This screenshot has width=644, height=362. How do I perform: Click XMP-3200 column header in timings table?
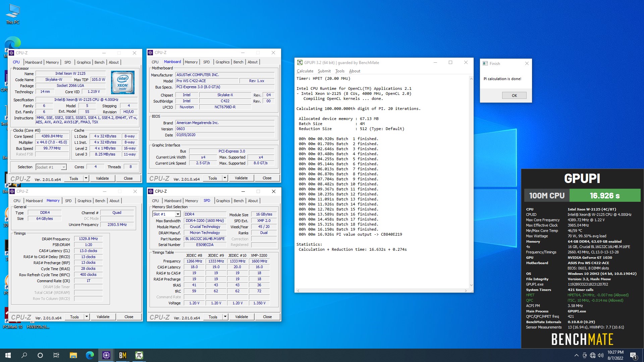click(x=259, y=255)
